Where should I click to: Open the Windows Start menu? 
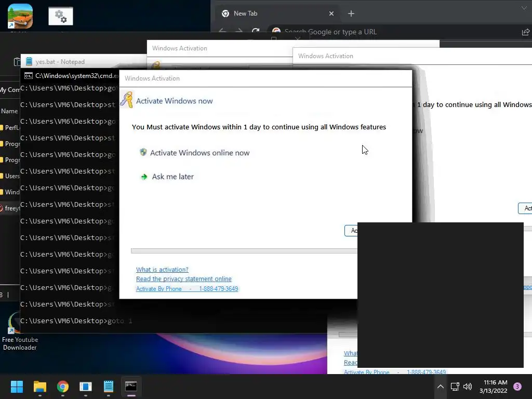[17, 387]
